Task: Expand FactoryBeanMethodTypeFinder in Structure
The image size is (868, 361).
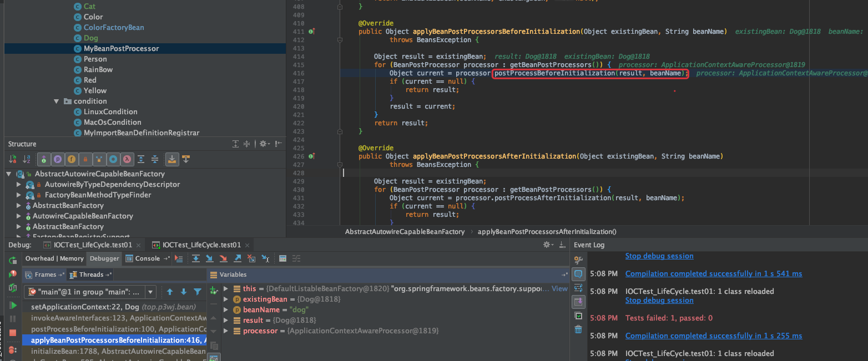Action: (19, 195)
